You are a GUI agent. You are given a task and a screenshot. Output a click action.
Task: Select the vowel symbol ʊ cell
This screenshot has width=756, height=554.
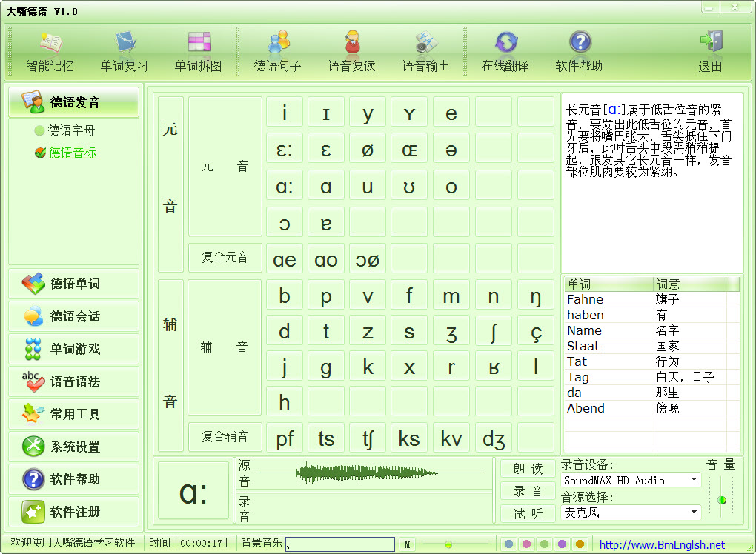pyautogui.click(x=409, y=187)
